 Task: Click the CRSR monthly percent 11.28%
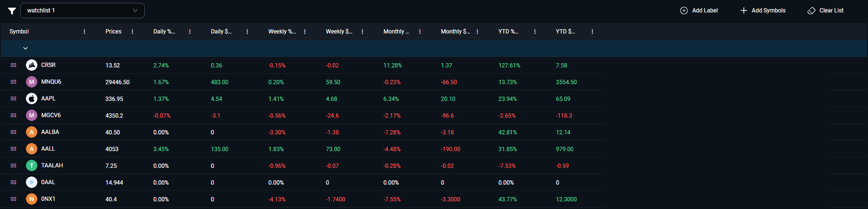(x=393, y=66)
